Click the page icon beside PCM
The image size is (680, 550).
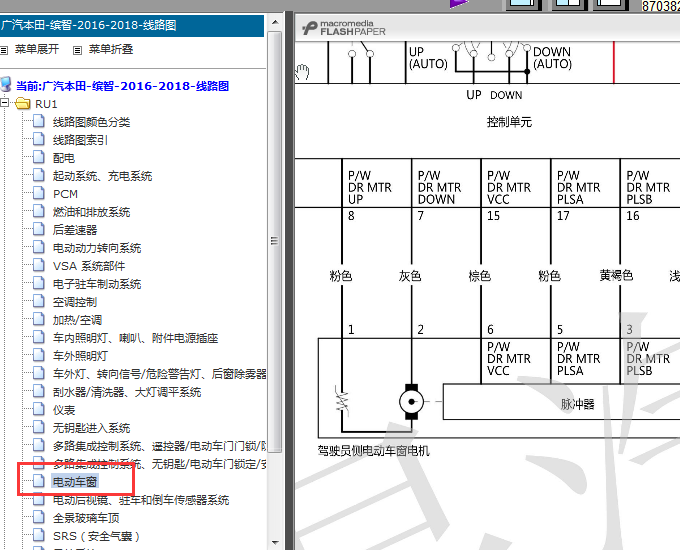point(39,193)
